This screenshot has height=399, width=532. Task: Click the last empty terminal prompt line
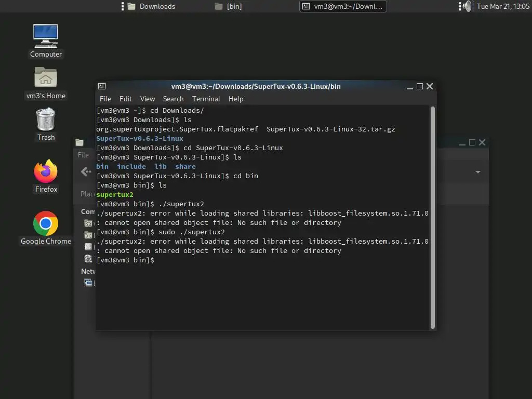pos(125,260)
